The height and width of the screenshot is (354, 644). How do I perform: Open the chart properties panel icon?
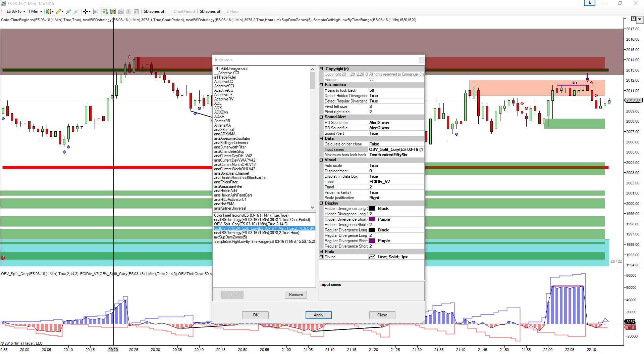136,11
